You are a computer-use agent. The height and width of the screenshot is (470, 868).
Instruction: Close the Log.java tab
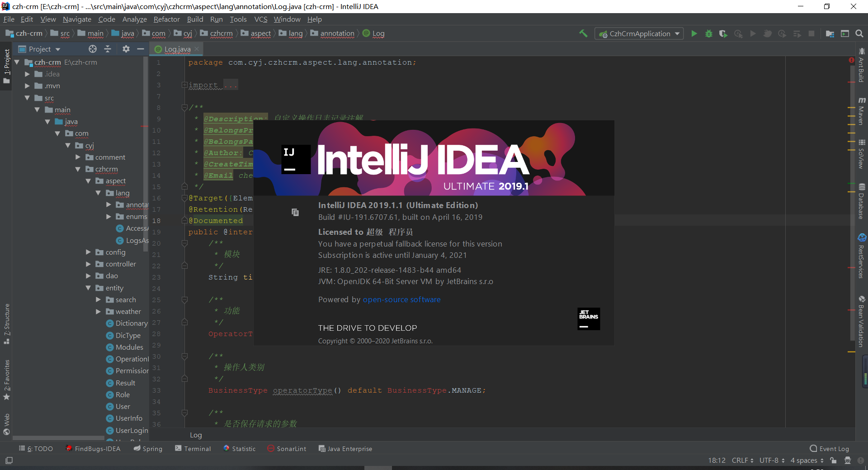pyautogui.click(x=197, y=49)
